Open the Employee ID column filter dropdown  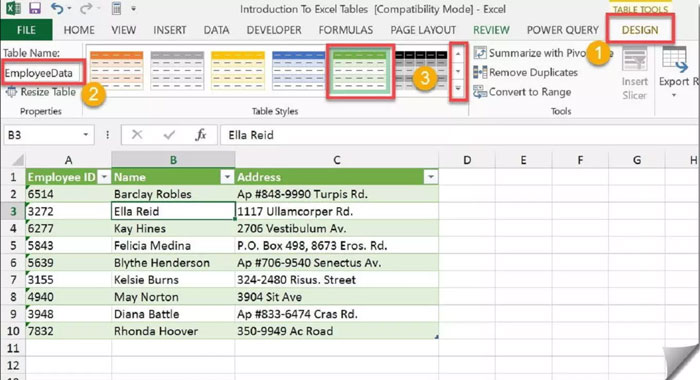(104, 177)
